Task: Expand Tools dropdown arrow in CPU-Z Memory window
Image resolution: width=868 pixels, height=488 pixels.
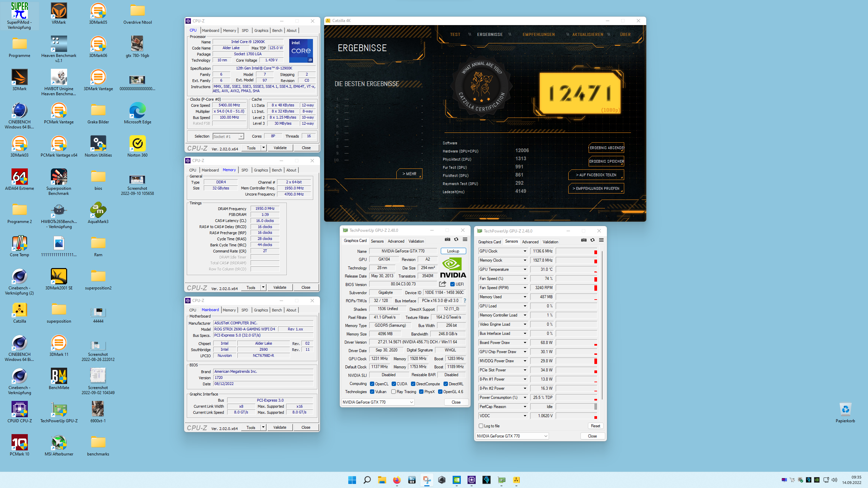Action: tap(263, 287)
